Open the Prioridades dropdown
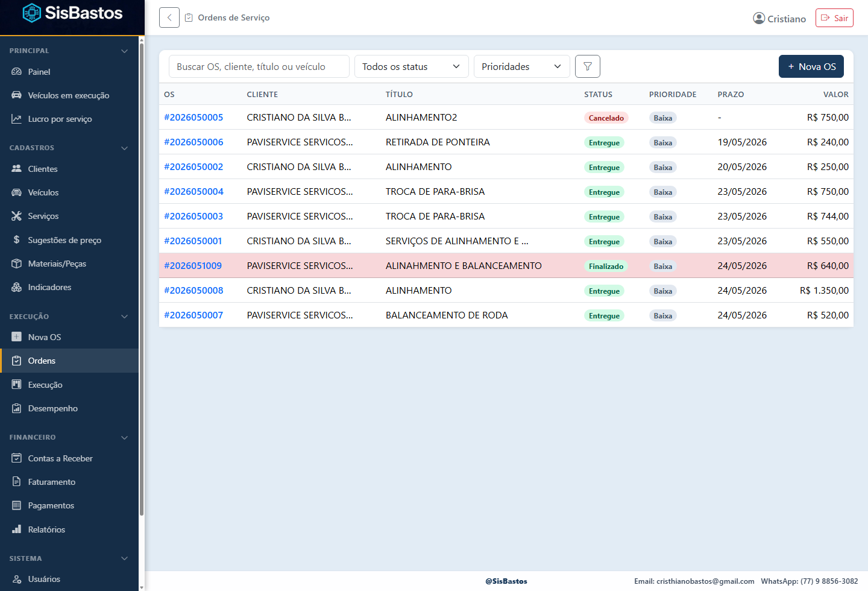Viewport: 868px width, 591px height. pos(522,66)
